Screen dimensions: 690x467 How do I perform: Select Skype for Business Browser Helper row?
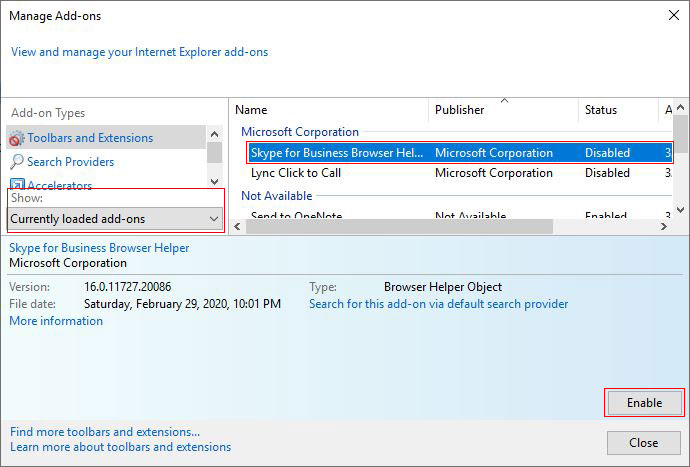click(460, 153)
